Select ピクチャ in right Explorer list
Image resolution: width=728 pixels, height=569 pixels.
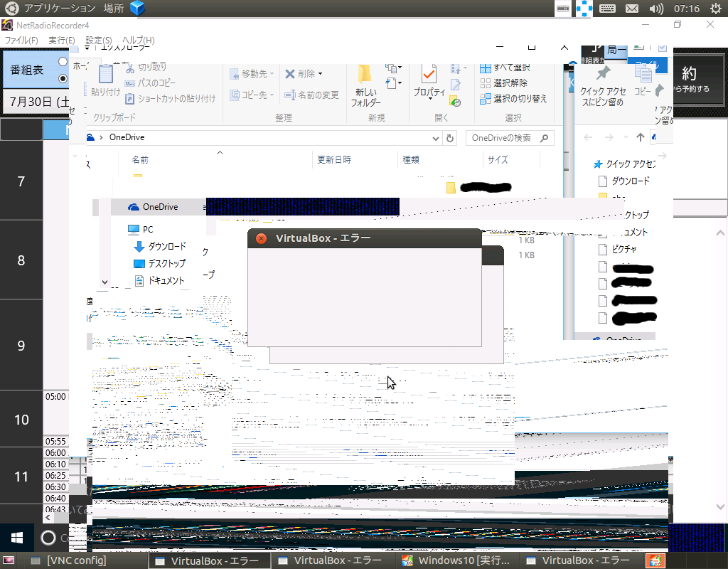(618, 250)
